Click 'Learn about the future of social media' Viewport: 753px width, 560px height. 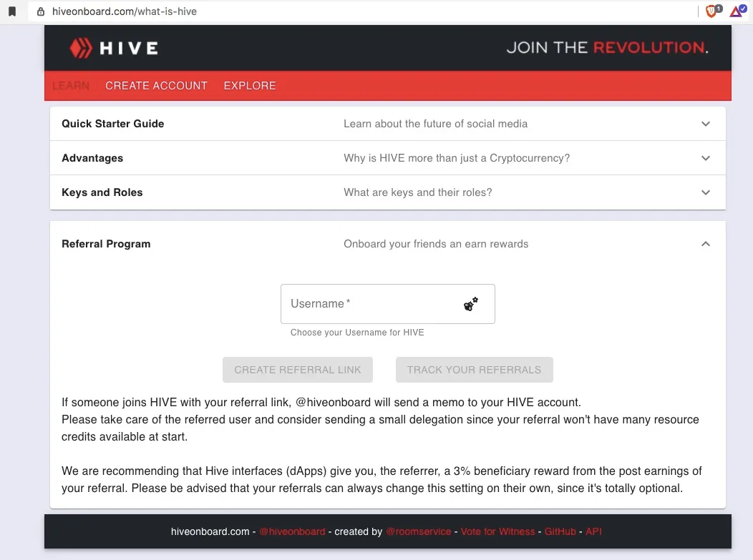435,124
